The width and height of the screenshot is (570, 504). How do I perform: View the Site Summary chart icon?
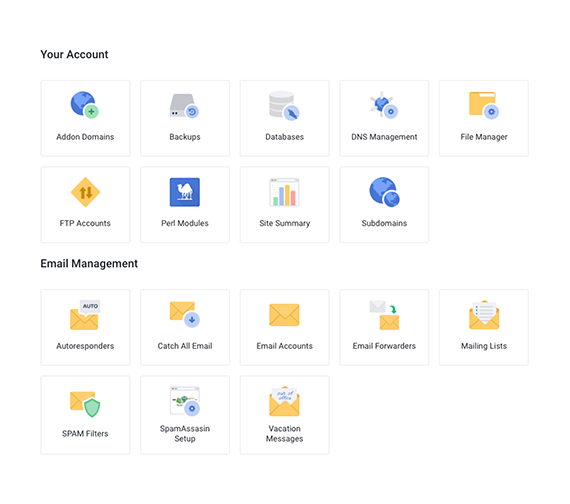[x=284, y=192]
